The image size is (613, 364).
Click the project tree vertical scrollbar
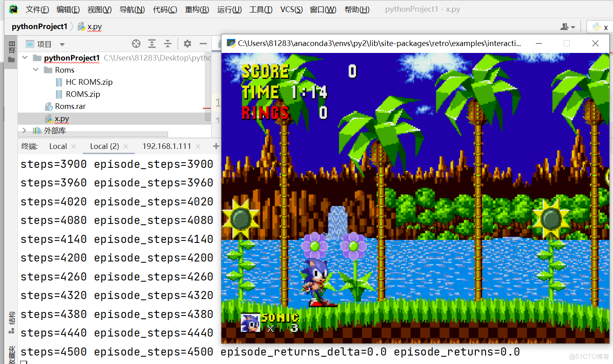[208, 87]
